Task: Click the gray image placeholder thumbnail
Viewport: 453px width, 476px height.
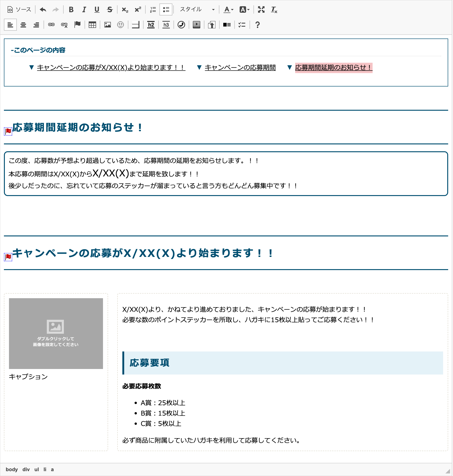Action: tap(56, 333)
